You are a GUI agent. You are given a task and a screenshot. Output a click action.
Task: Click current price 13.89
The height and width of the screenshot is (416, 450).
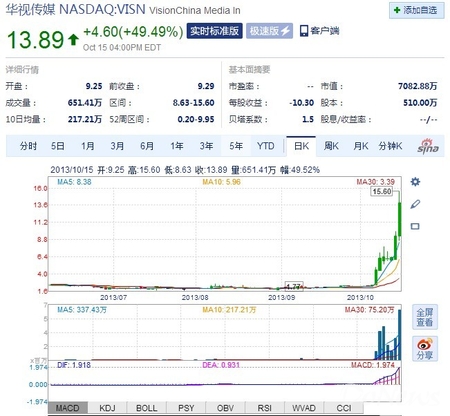[x=35, y=39]
